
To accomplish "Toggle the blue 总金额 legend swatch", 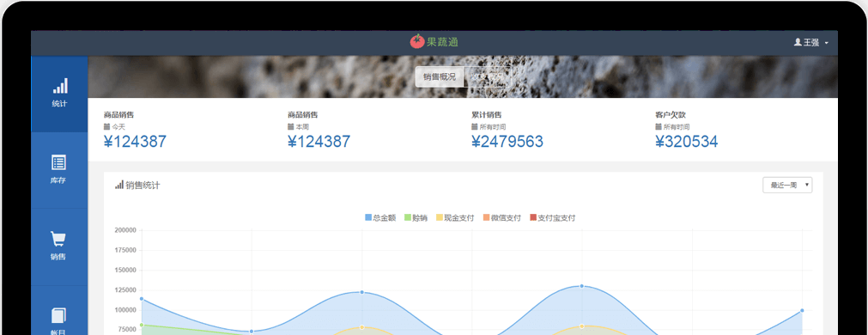I will point(368,217).
